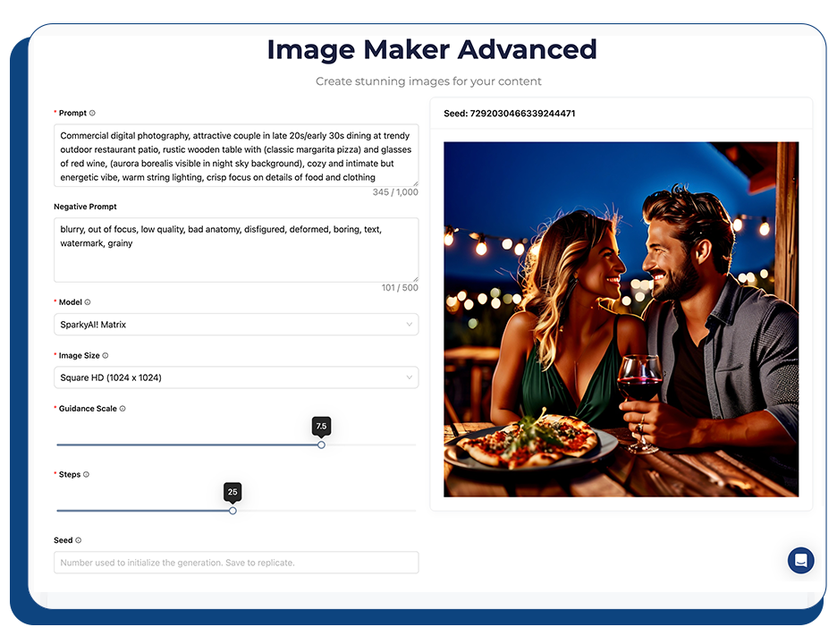Click the Guidance Scale info icon
Viewport: 837px width, 644px height.
click(x=123, y=409)
